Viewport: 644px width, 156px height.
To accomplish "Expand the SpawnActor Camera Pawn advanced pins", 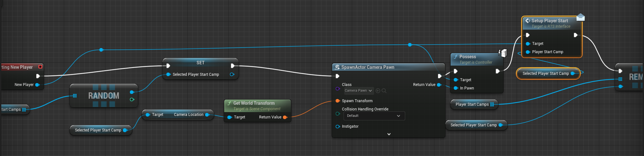I will (x=389, y=134).
